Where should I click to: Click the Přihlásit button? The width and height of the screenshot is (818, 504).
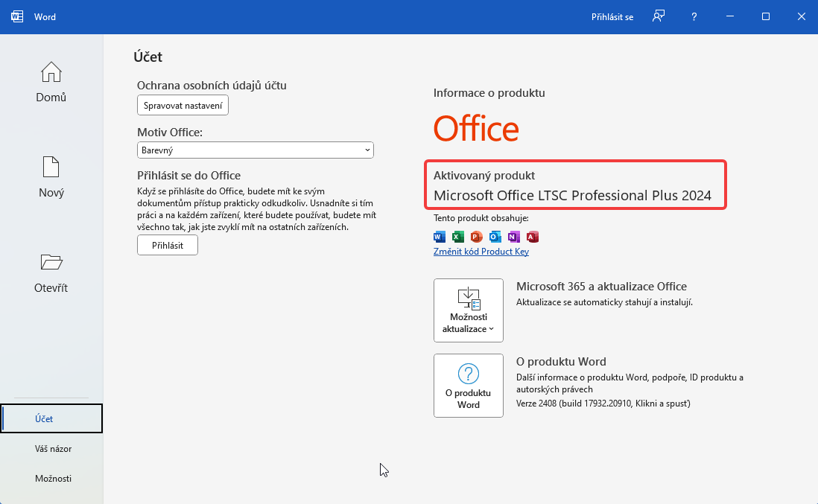(x=168, y=245)
